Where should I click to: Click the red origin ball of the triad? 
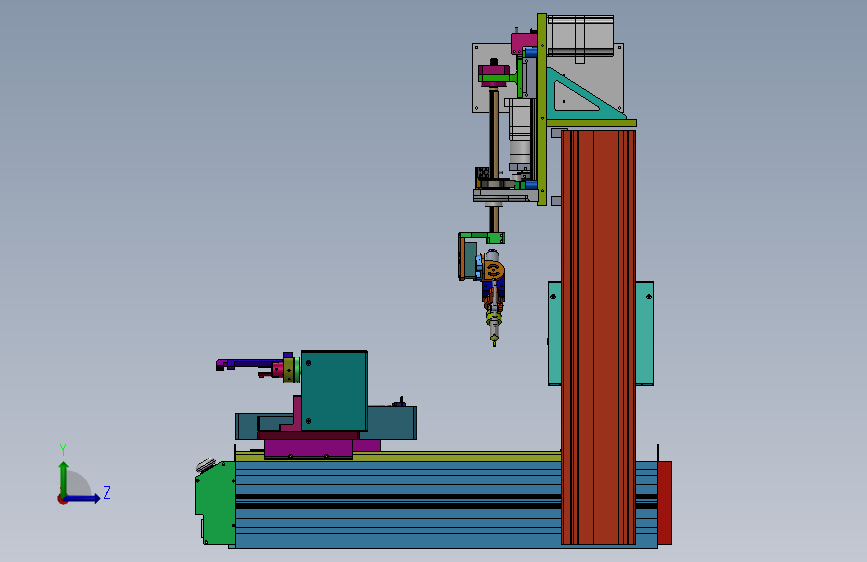[x=62, y=499]
